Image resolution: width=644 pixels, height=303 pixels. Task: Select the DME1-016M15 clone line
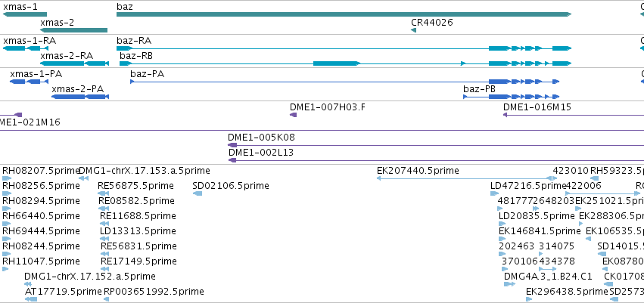point(574,115)
